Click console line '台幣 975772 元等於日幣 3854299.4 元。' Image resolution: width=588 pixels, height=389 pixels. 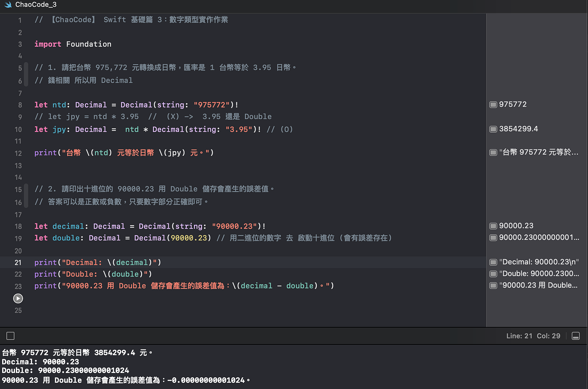click(77, 352)
